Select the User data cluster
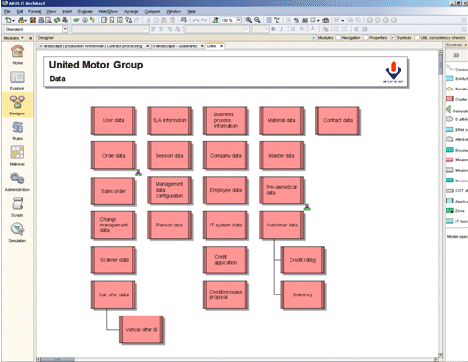The width and height of the screenshot is (468, 362). pos(113,120)
